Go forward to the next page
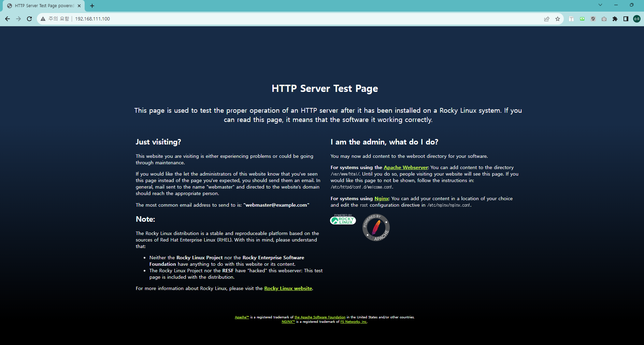Image resolution: width=644 pixels, height=345 pixels. (18, 19)
